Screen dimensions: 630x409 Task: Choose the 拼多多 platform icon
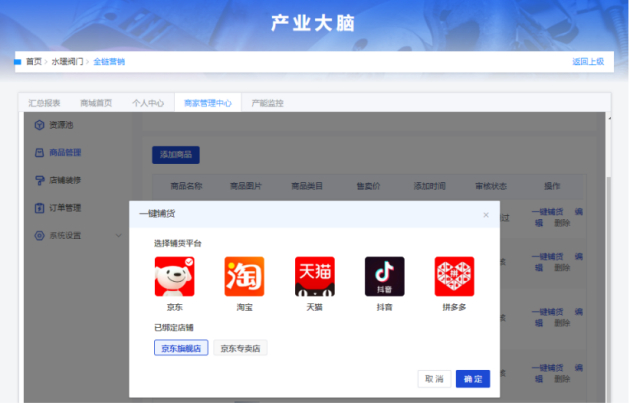(454, 276)
